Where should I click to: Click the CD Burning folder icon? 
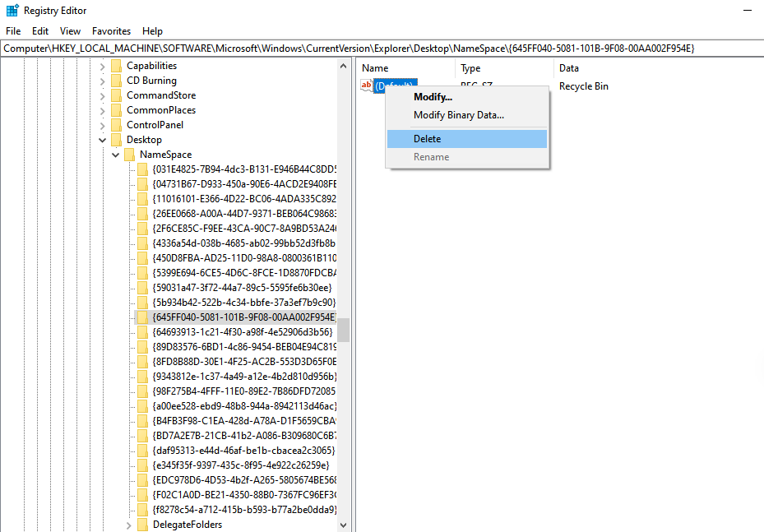pyautogui.click(x=116, y=79)
